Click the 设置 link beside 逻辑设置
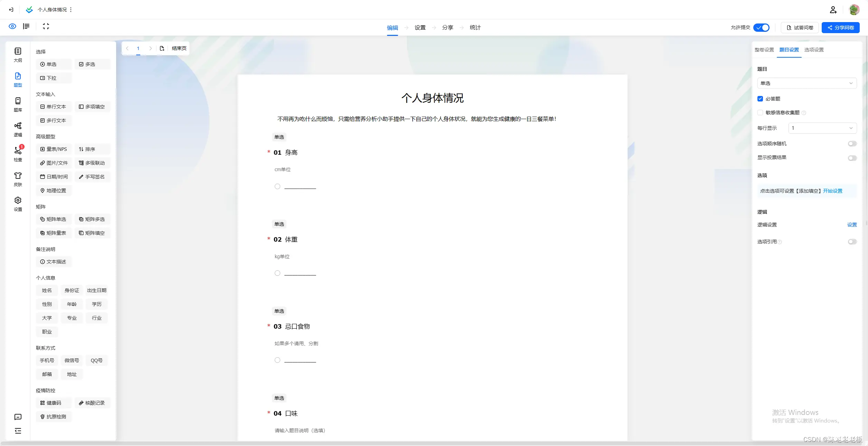The height and width of the screenshot is (446, 868). click(852, 225)
